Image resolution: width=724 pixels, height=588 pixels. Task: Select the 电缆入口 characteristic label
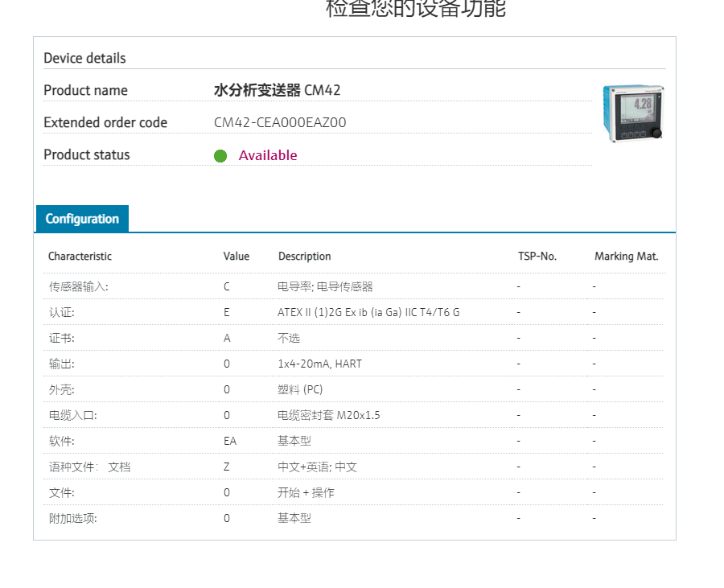click(x=73, y=415)
